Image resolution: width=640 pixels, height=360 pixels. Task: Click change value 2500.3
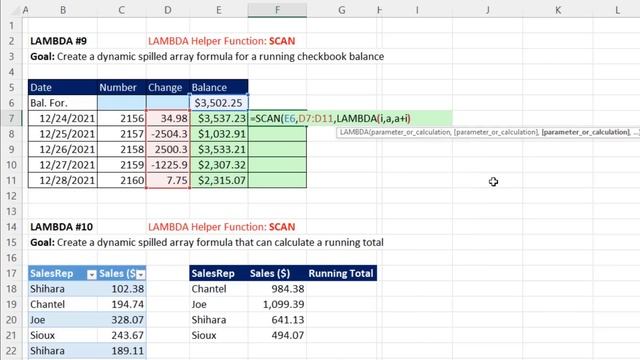click(x=168, y=149)
